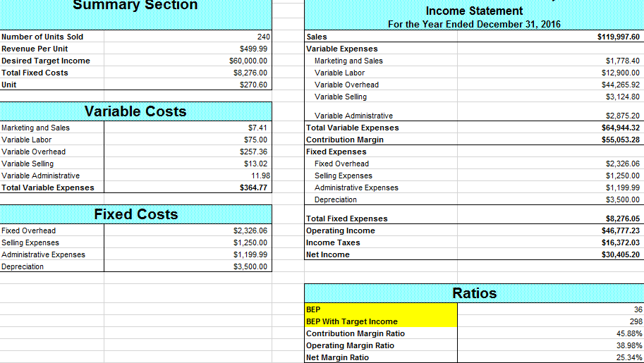Select the Variable Selling cost $13.02

point(255,164)
